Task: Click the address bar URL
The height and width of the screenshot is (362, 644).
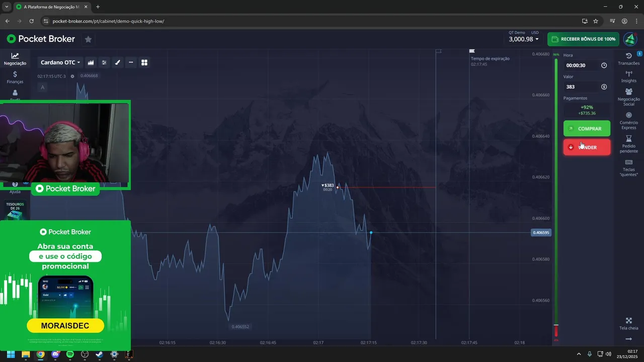Action: tap(108, 21)
